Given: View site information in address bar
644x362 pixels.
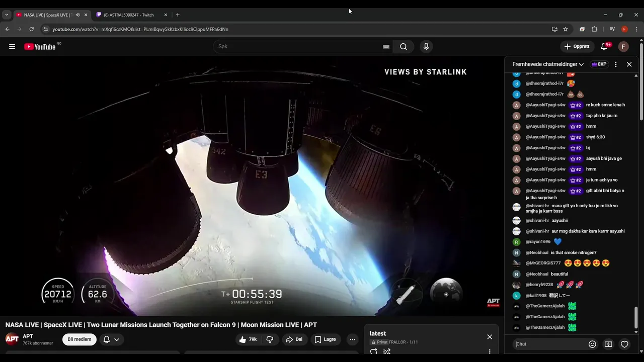Looking at the screenshot, I should (46, 29).
